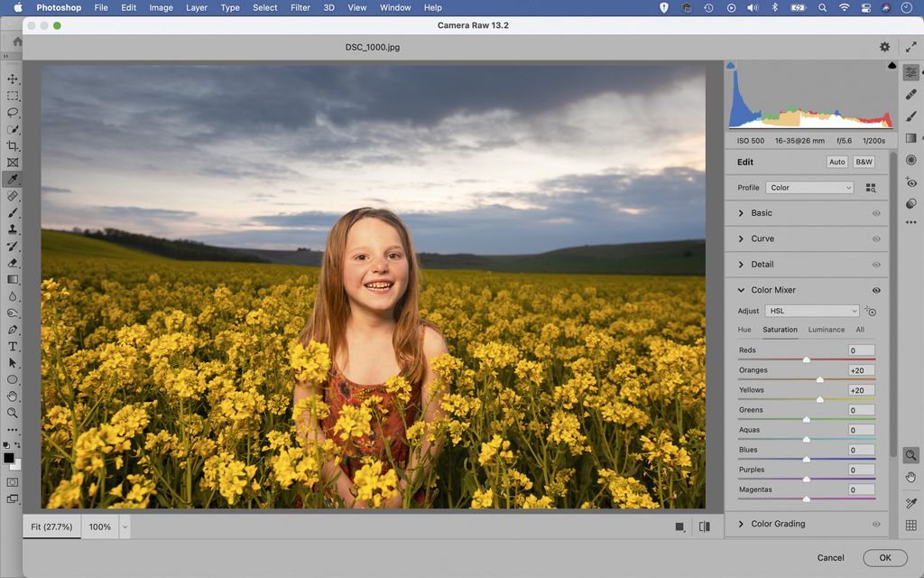Click the Auto adjustment button
This screenshot has width=924, height=578.
836,162
